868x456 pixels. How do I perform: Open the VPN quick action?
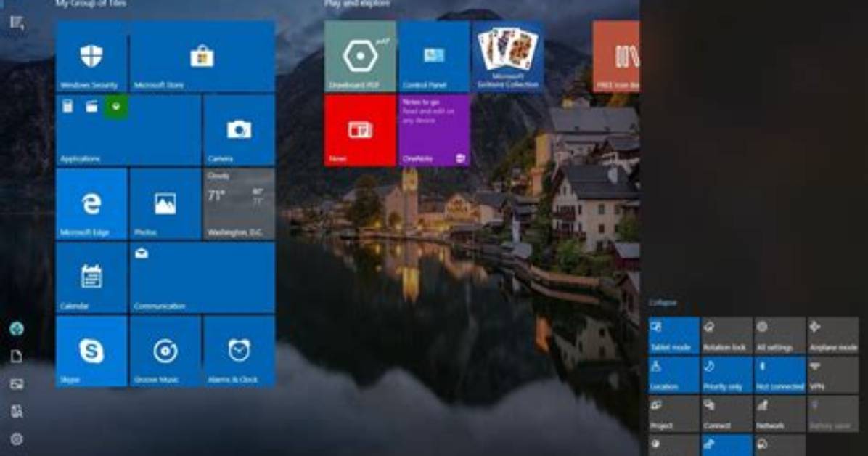tap(833, 375)
